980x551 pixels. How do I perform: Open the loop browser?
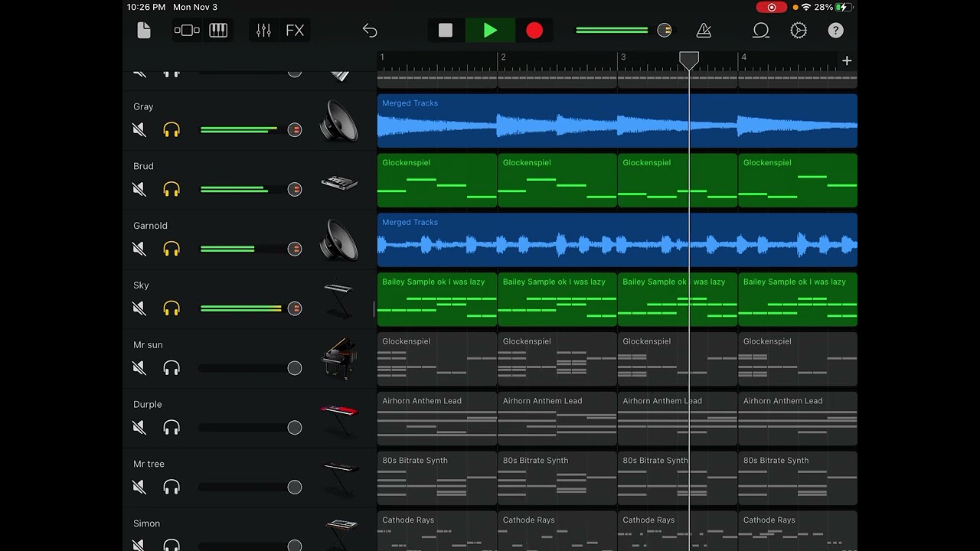760,31
